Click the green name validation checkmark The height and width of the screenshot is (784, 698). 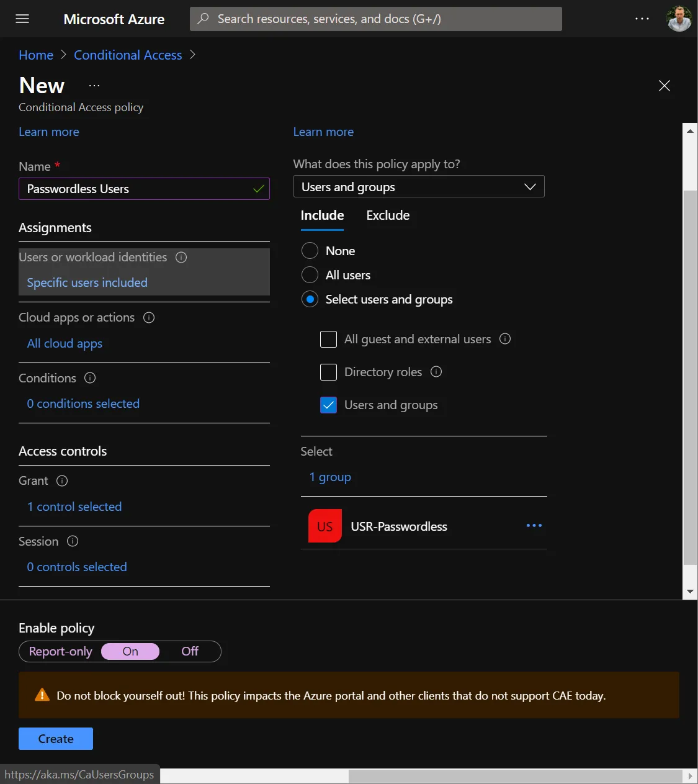[259, 189]
